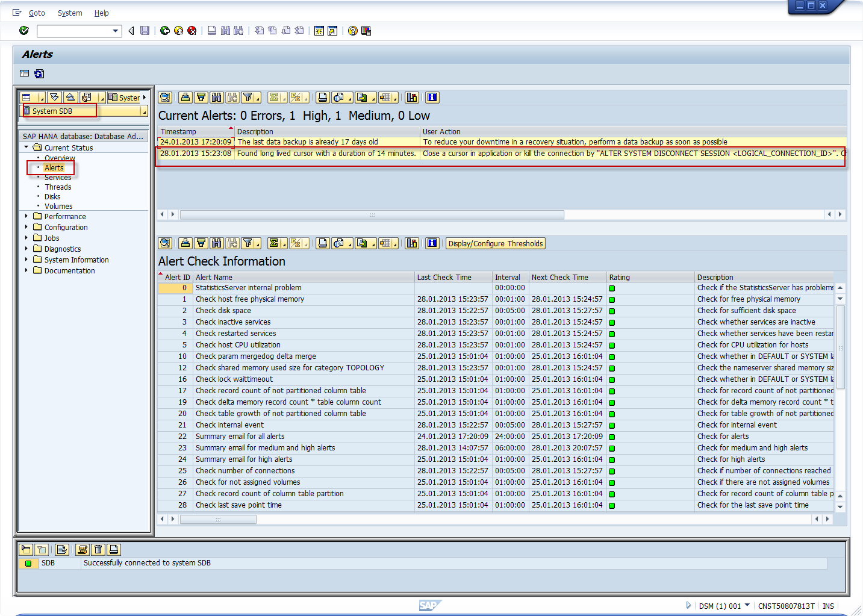The height and width of the screenshot is (616, 863).
Task: Click the Find binoculars icon in top toolbar
Action: coord(225,31)
